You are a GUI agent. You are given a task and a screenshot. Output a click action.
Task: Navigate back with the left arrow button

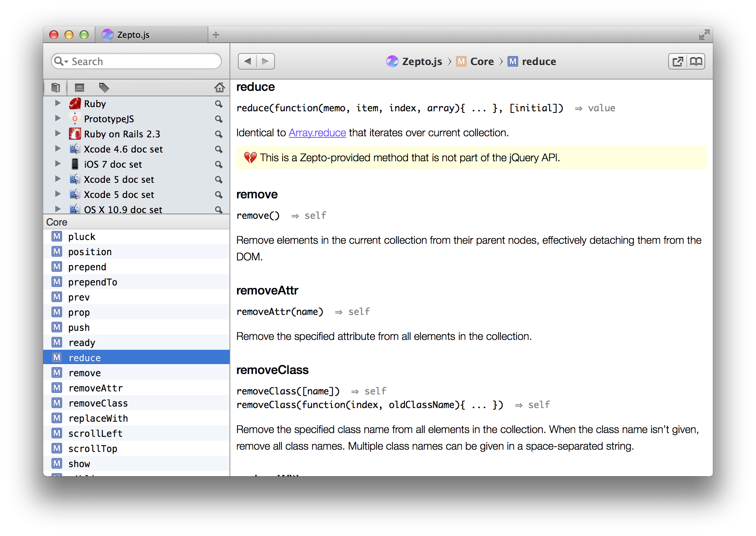[x=247, y=61]
